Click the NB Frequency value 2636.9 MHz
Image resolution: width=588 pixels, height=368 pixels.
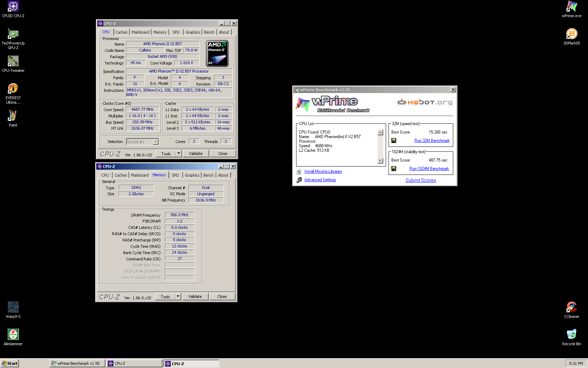[206, 200]
